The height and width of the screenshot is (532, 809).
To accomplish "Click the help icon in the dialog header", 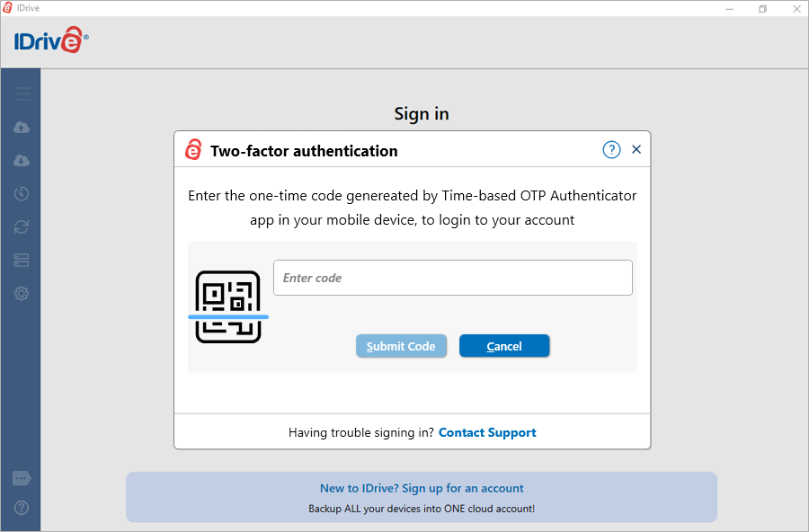I will coord(611,149).
